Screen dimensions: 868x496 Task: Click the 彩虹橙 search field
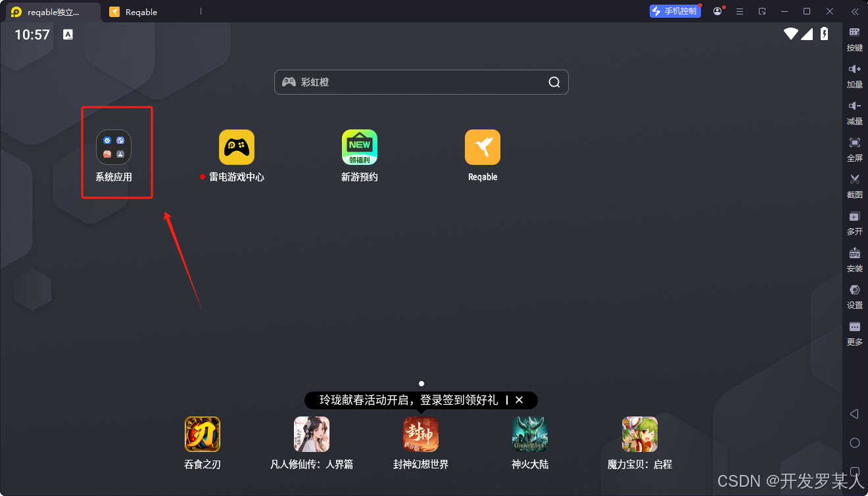click(422, 82)
